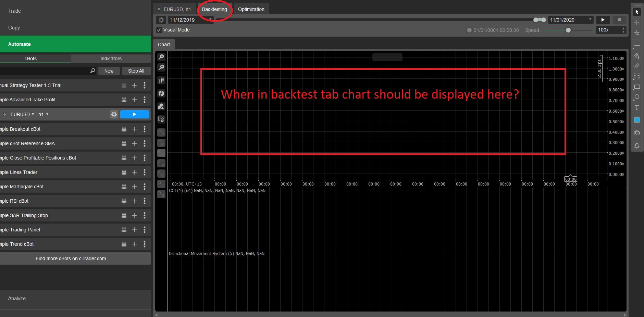Click the New cBot button

coord(109,71)
